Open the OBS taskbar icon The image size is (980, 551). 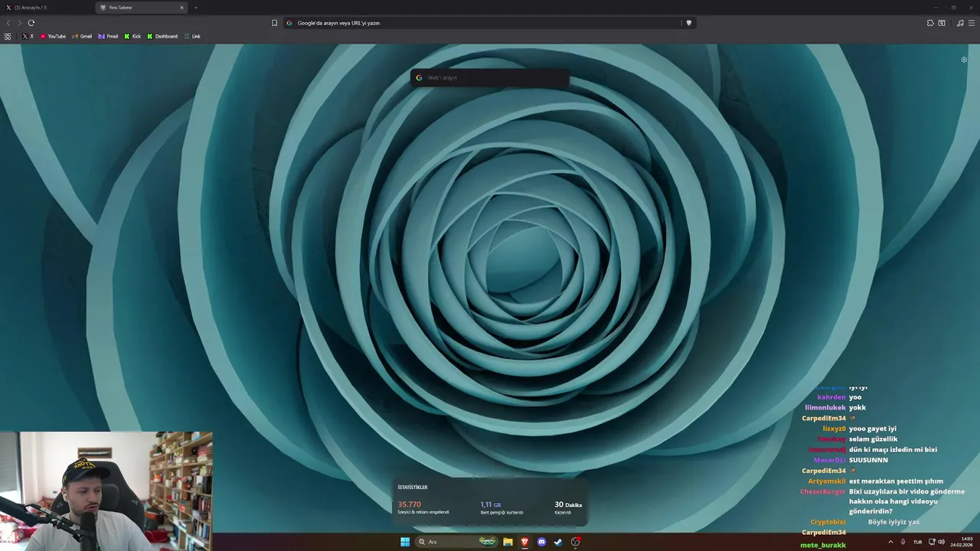(575, 542)
